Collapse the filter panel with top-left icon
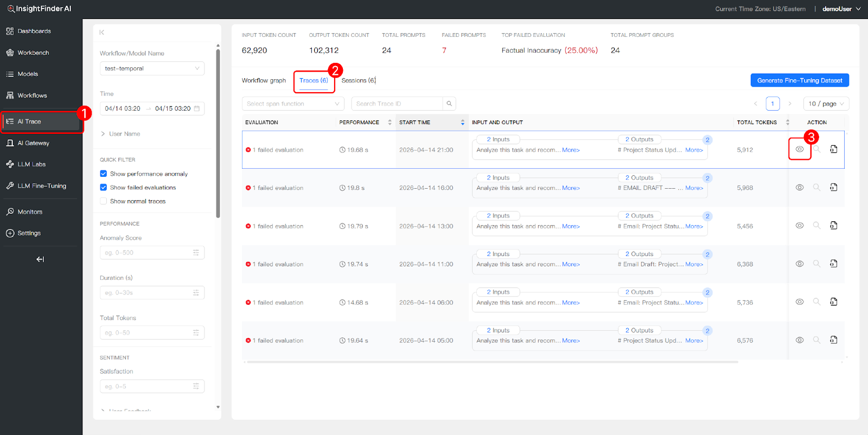868x435 pixels. click(102, 33)
